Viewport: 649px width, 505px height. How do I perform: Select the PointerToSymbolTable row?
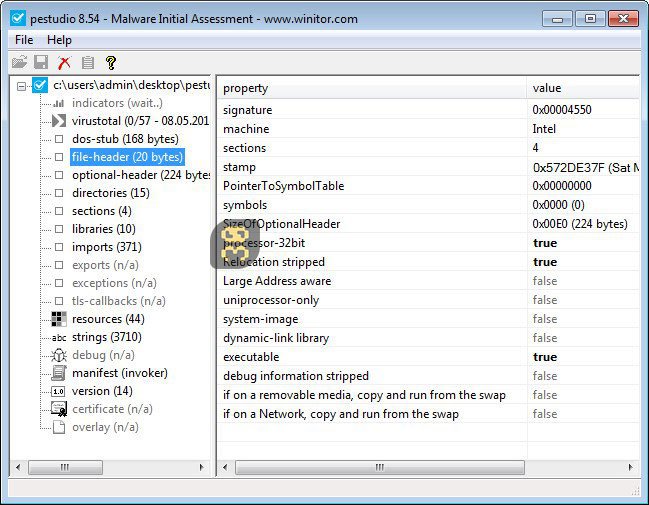coord(428,186)
